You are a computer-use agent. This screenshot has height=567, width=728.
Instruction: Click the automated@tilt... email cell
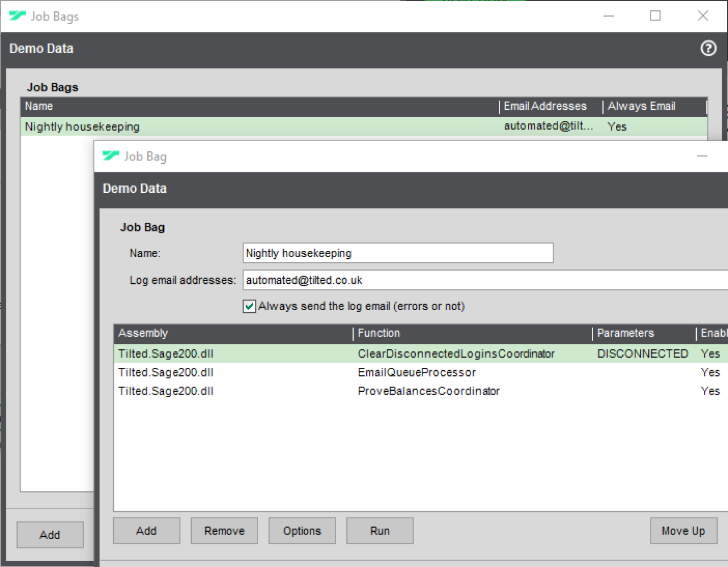coord(548,126)
